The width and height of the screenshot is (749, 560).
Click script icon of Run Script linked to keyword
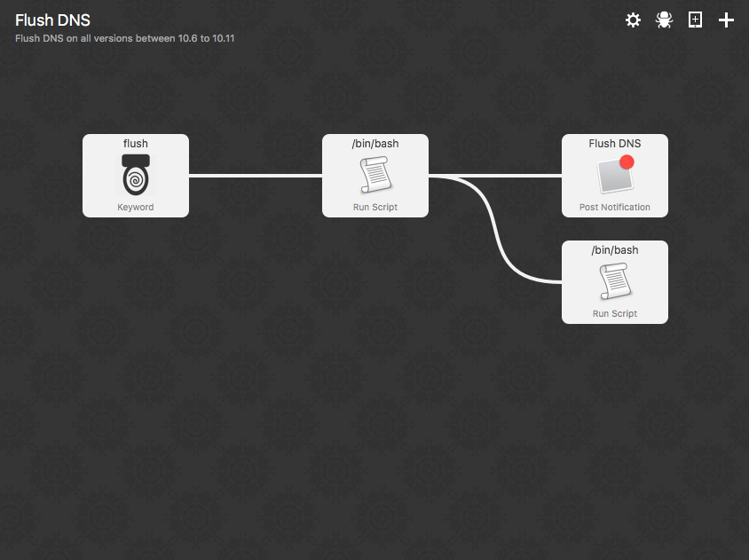(x=374, y=175)
